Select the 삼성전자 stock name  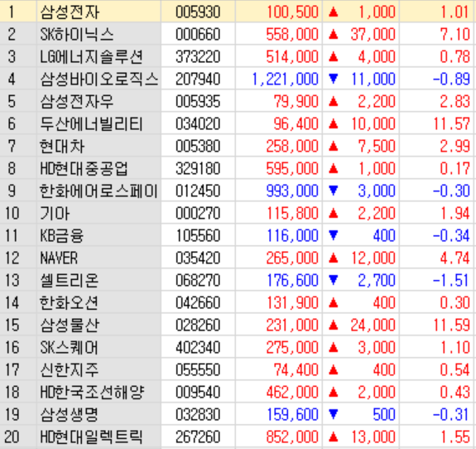tap(70, 12)
